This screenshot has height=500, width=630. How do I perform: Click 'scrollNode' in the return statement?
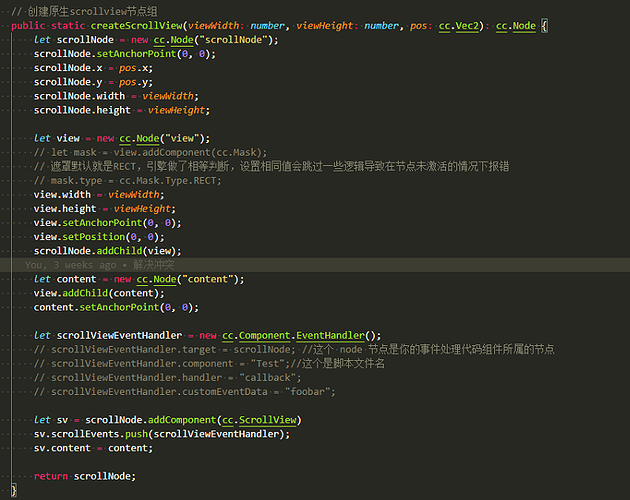click(102, 476)
